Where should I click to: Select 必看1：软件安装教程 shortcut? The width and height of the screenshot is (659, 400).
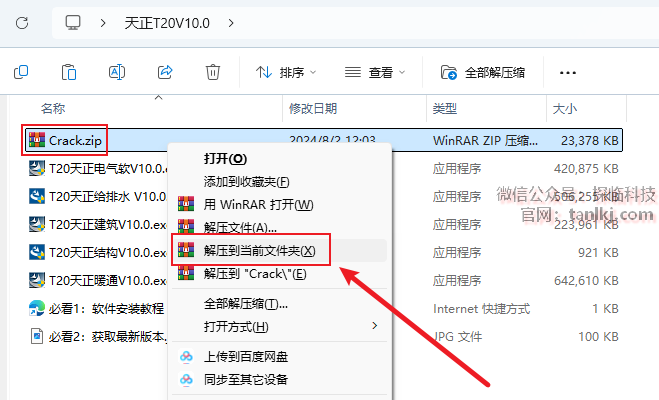click(106, 308)
